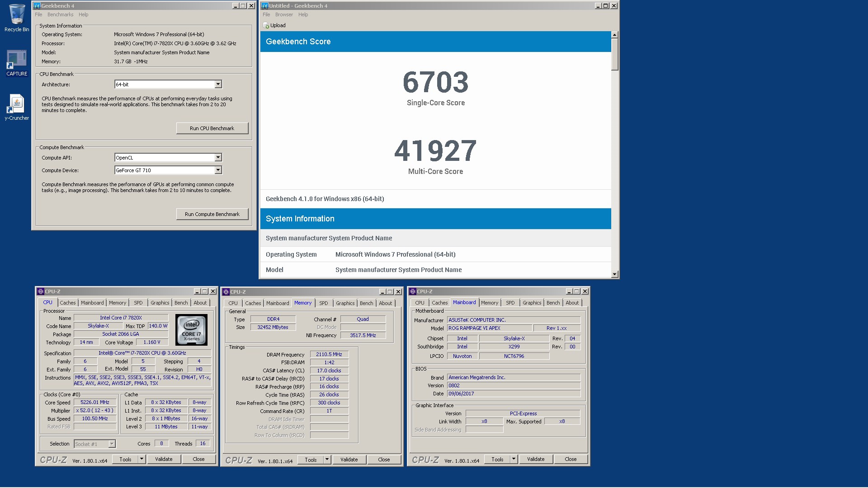The width and height of the screenshot is (868, 488).
Task: Open the CAPTURE desktop shortcut
Action: click(x=17, y=63)
